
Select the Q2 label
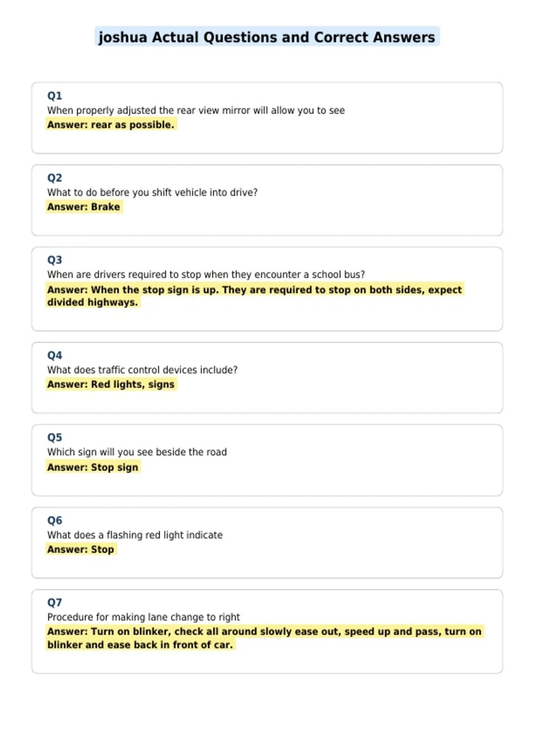pos(55,178)
